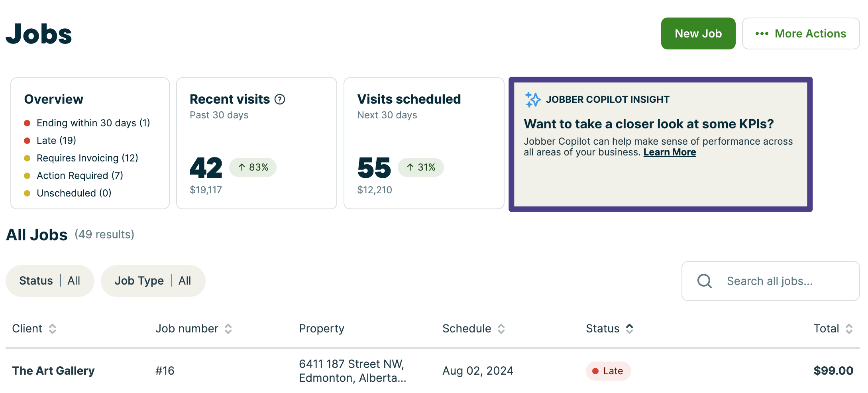This screenshot has width=868, height=393.
Task: Click the red Late status dot in the table
Action: pyautogui.click(x=596, y=371)
